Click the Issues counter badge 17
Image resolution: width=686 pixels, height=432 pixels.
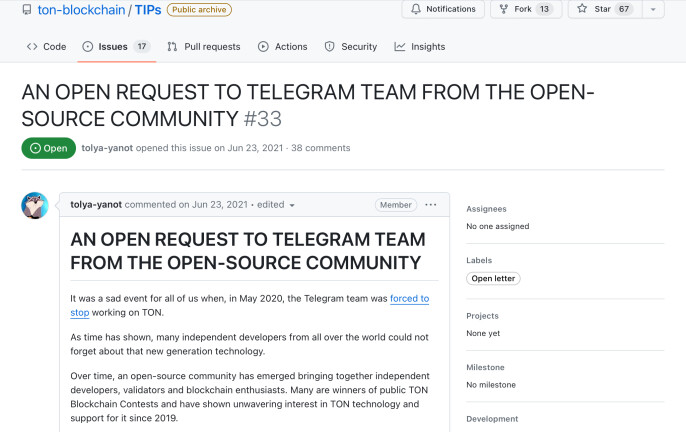point(142,46)
